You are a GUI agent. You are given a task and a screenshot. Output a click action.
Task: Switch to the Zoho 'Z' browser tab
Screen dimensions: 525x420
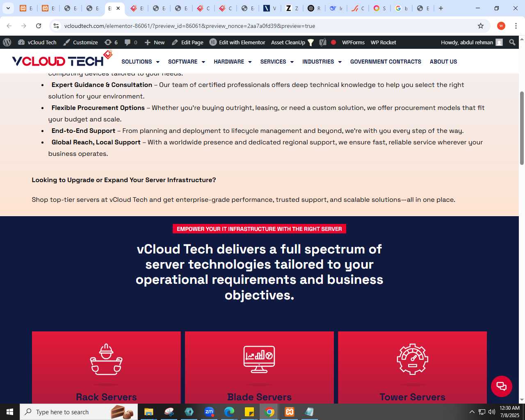[292, 8]
